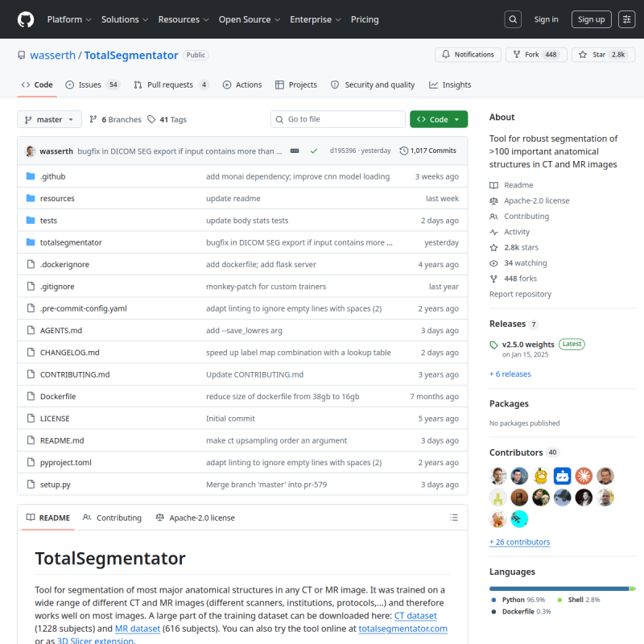Star the TotalSegmentator repository
The image size is (644, 644).
(x=603, y=55)
